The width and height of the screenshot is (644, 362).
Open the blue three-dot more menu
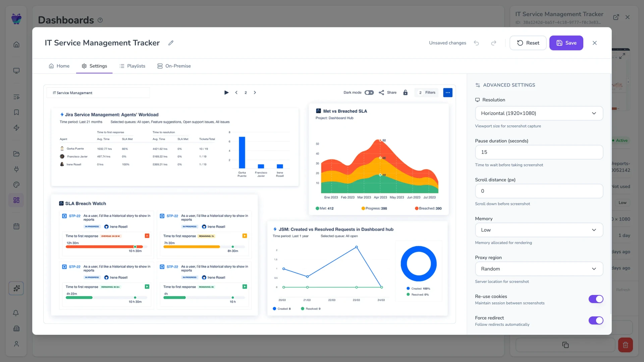pos(448,93)
